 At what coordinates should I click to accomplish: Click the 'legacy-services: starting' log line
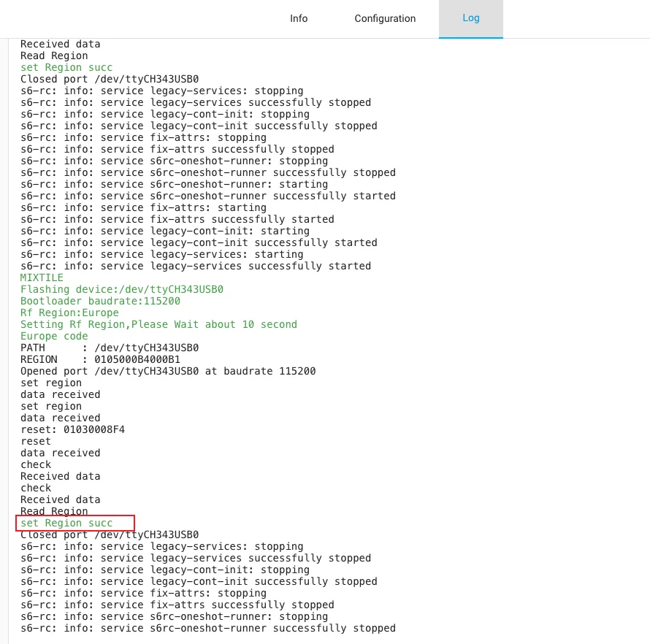pyautogui.click(x=162, y=254)
